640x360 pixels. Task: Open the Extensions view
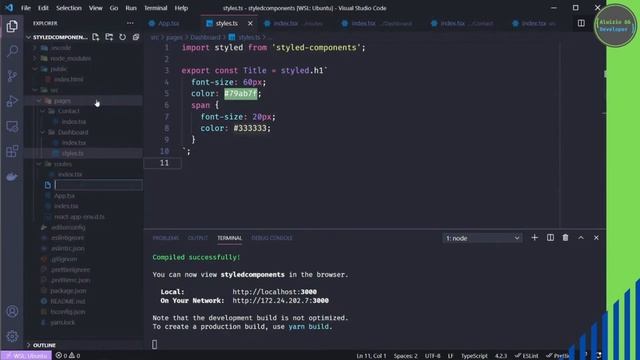pos(12,151)
